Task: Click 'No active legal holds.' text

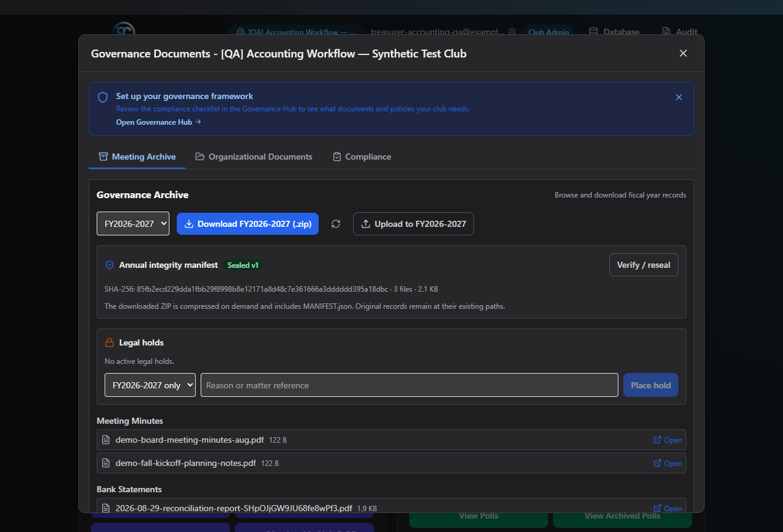Action: pos(139,361)
